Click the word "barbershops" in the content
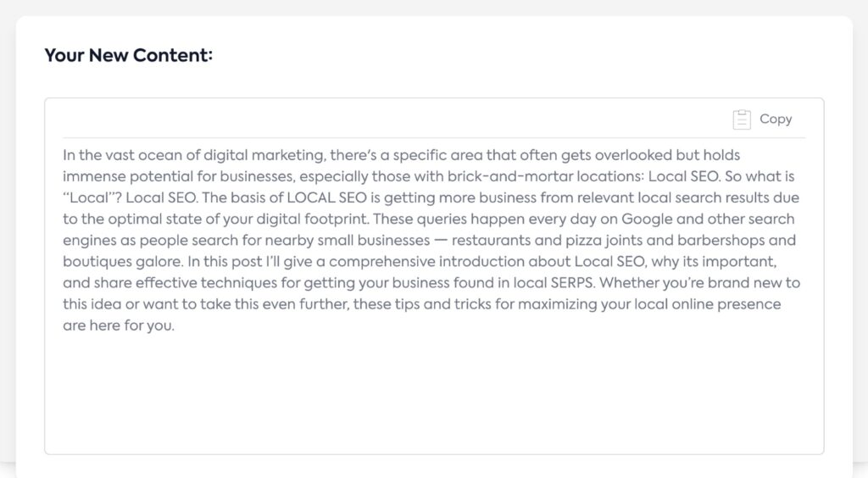This screenshot has height=478, width=868. pyautogui.click(x=754, y=241)
